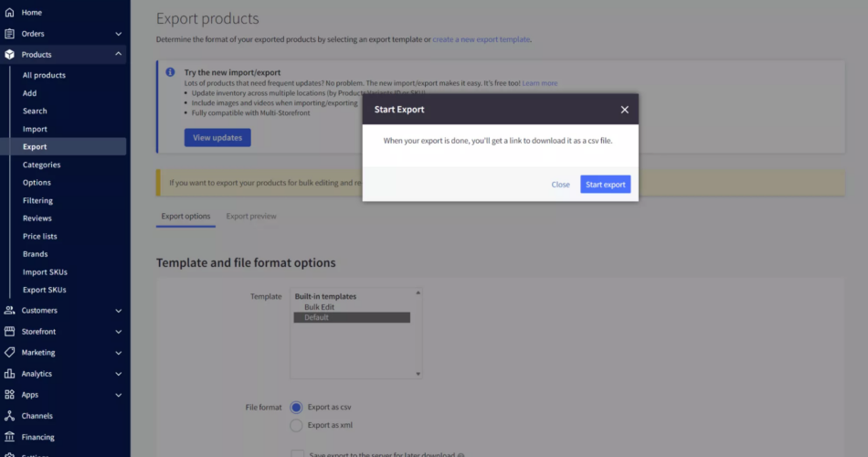Image resolution: width=868 pixels, height=457 pixels.
Task: Click the Orders tray icon
Action: pyautogui.click(x=9, y=34)
